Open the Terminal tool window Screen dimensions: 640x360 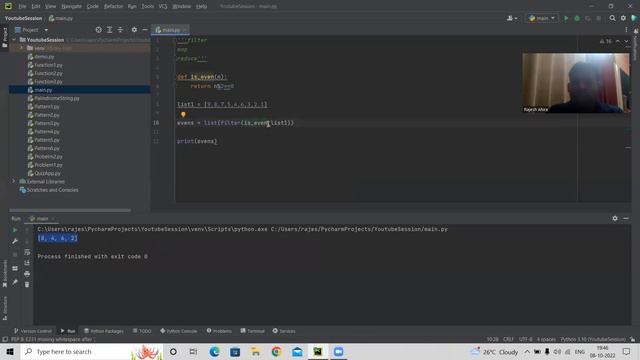[x=252, y=331]
